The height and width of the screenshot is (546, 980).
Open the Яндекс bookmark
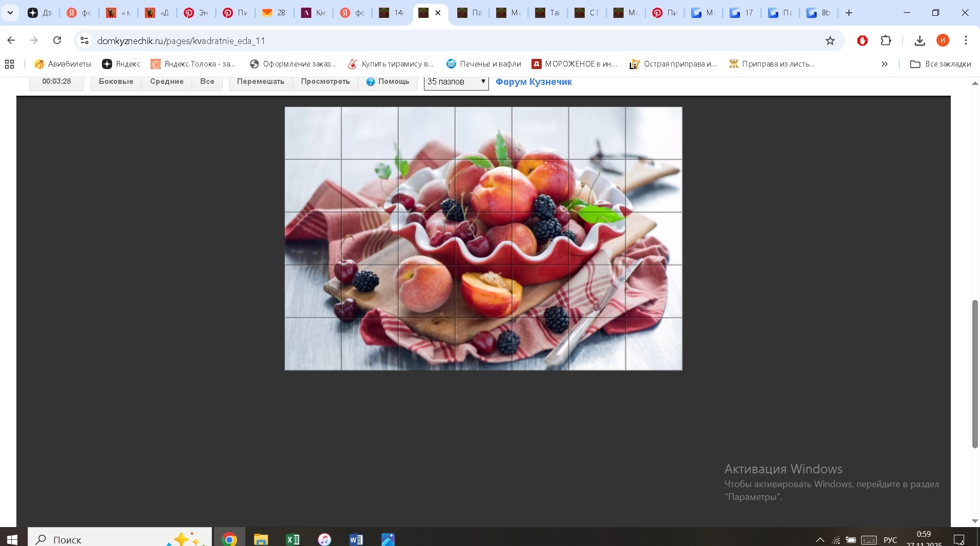121,64
